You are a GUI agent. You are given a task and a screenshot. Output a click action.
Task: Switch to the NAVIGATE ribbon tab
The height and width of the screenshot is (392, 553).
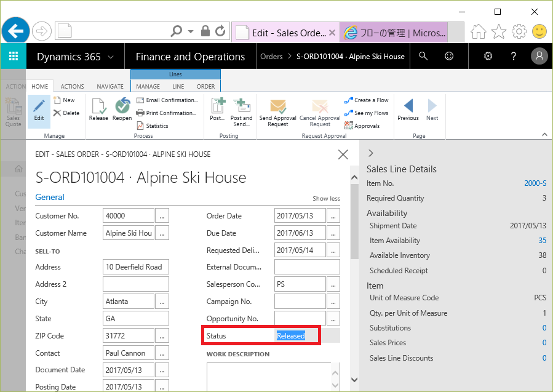point(110,86)
